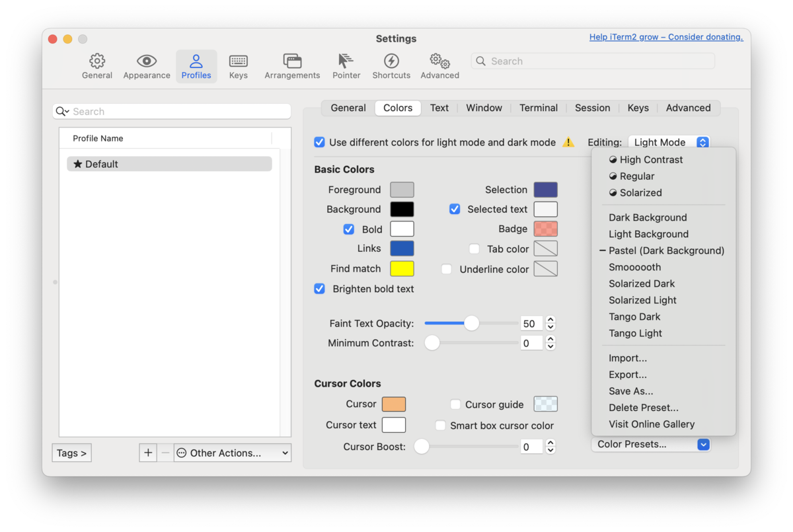Click the star icon beside Default

(77, 164)
